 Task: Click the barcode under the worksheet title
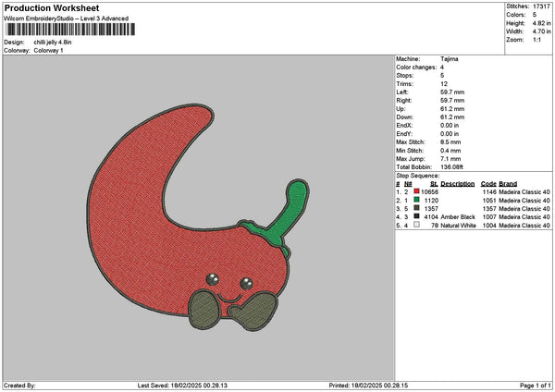[70, 30]
